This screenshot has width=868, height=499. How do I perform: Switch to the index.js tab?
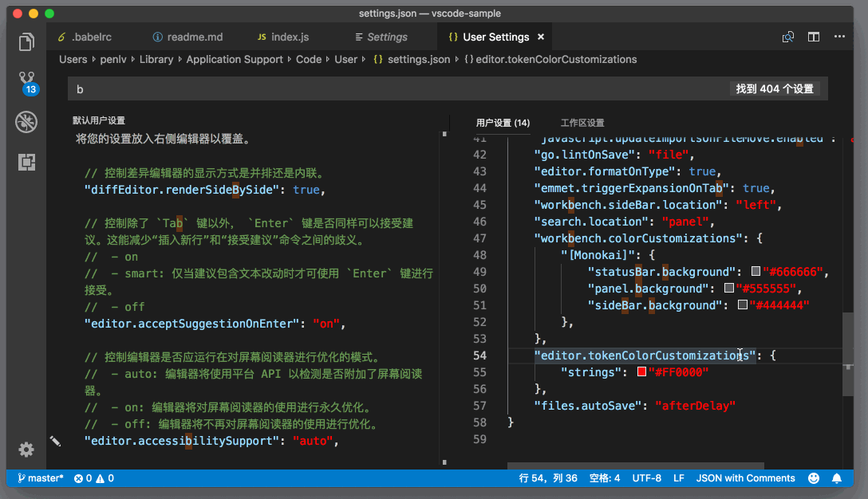pos(283,37)
